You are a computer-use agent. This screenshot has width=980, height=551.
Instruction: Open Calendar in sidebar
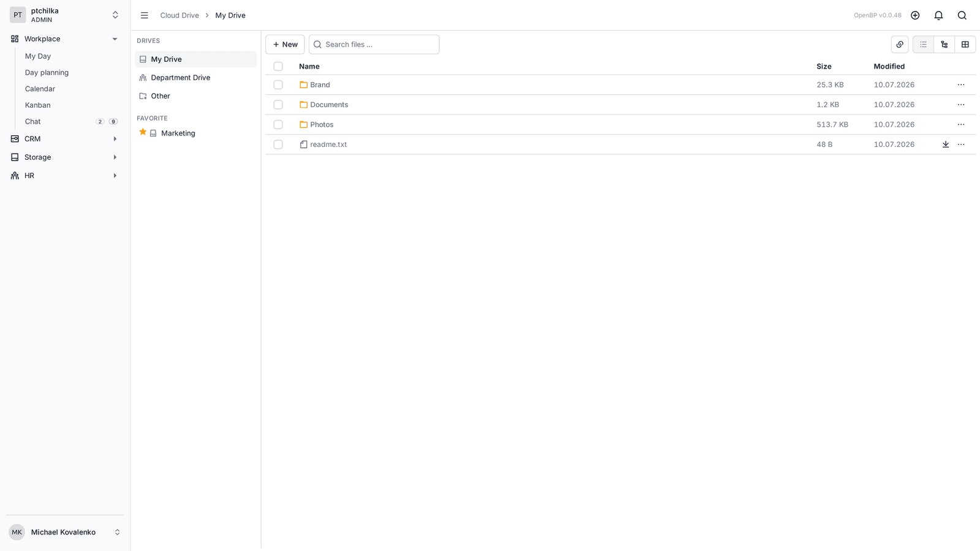[40, 89]
